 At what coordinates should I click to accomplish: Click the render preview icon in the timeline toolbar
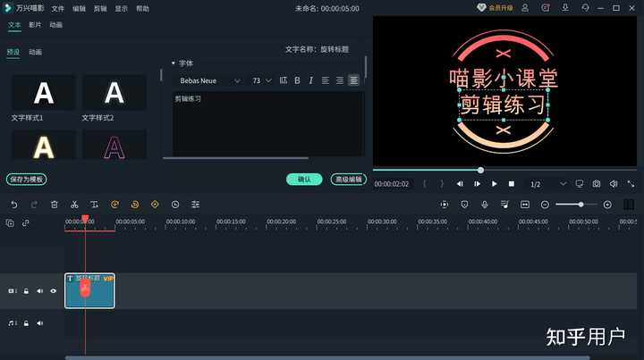(x=444, y=205)
